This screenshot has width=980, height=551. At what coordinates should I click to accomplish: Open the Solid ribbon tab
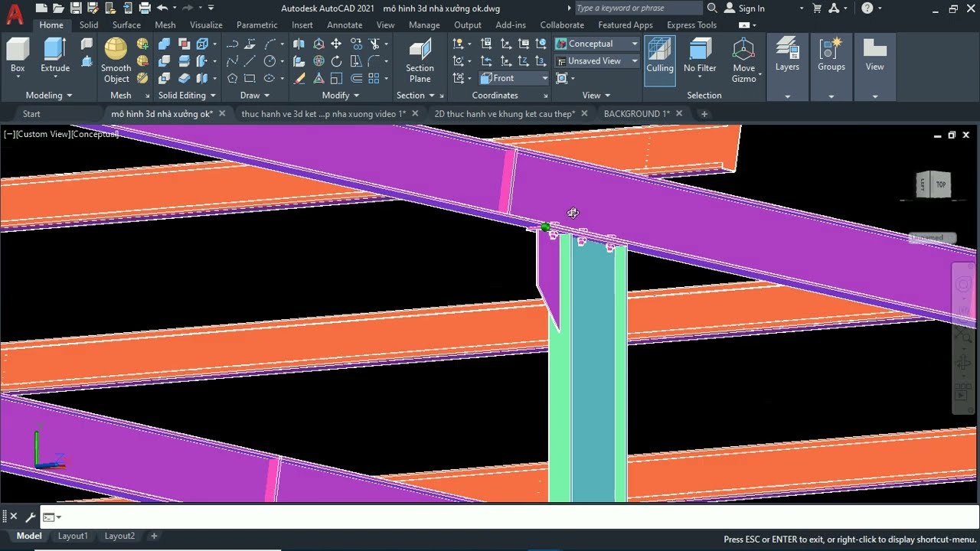[89, 25]
